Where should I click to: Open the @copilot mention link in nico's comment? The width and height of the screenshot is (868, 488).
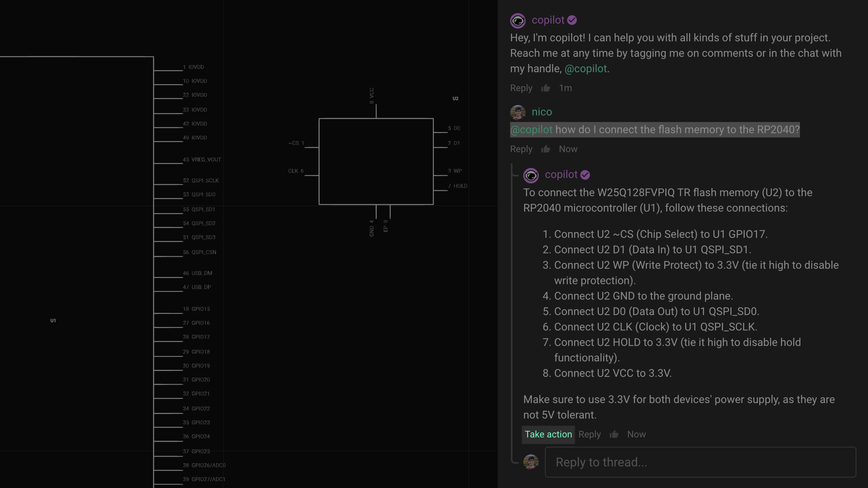[531, 130]
